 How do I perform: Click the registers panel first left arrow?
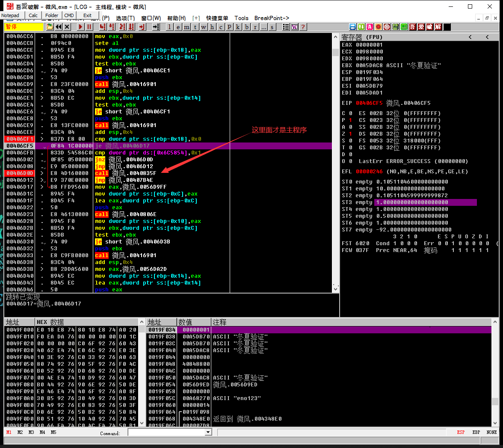[x=470, y=37]
